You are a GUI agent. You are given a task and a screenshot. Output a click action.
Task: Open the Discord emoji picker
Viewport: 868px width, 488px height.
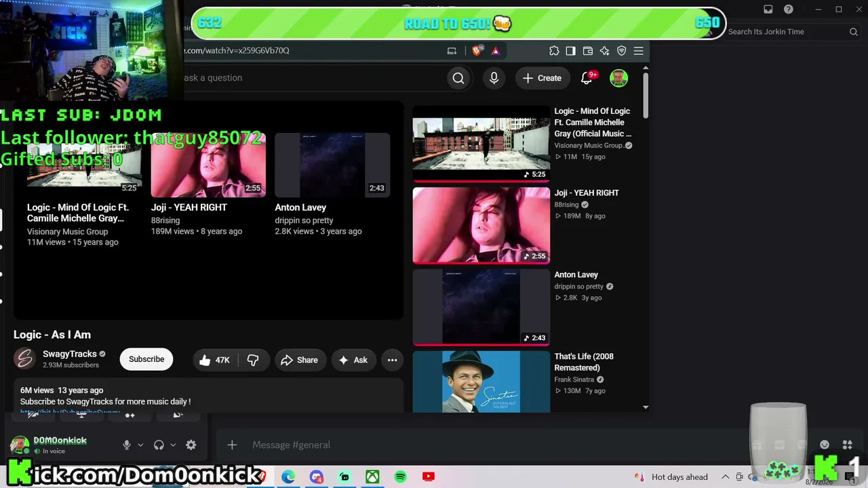(825, 445)
